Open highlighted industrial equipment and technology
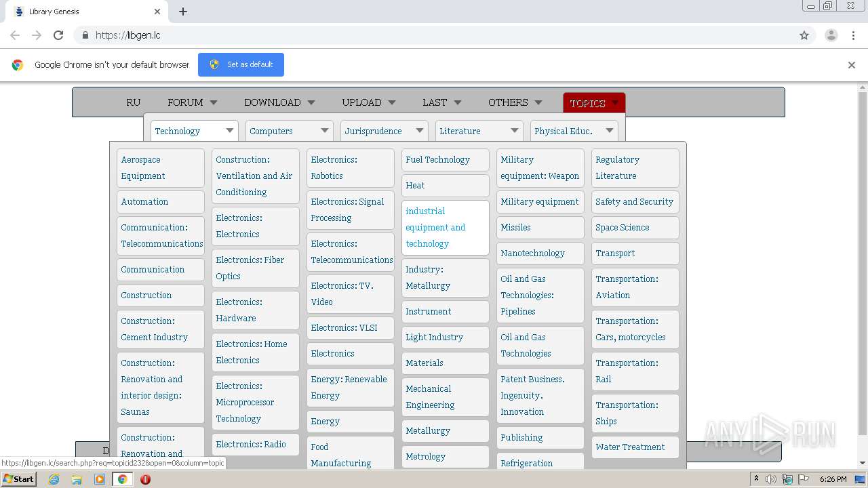This screenshot has width=868, height=488. click(446, 228)
